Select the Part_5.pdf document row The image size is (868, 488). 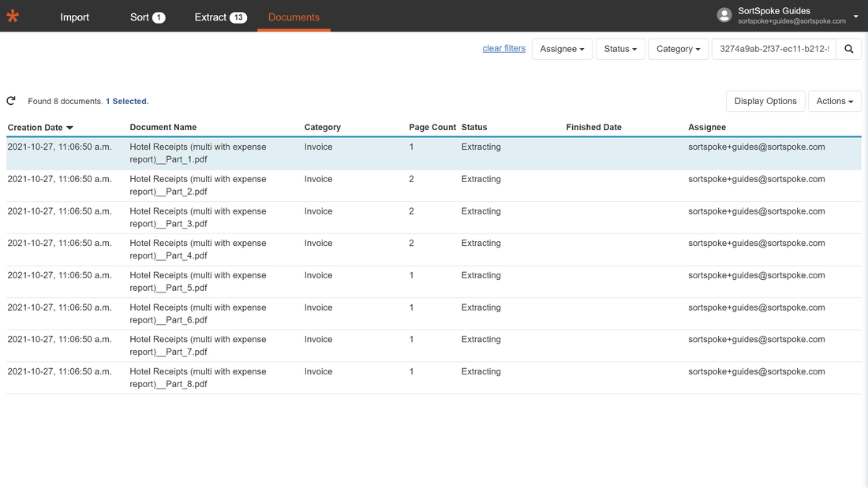pos(434,281)
